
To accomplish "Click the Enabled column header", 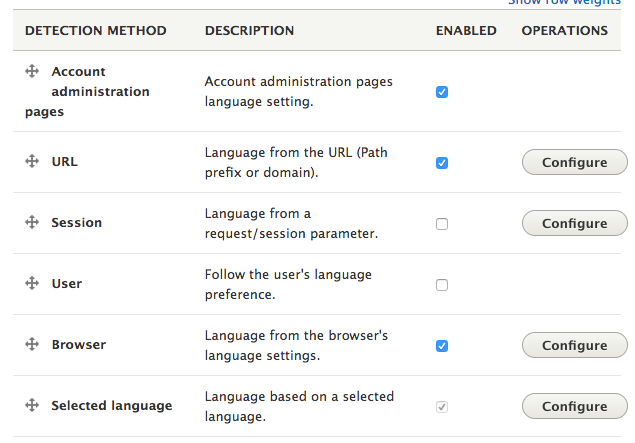I will [466, 31].
